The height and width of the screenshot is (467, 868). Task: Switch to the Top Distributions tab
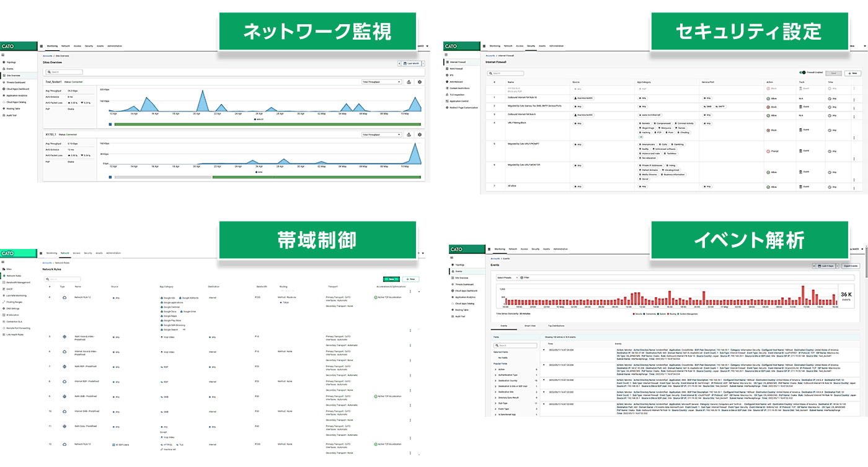(x=556, y=325)
